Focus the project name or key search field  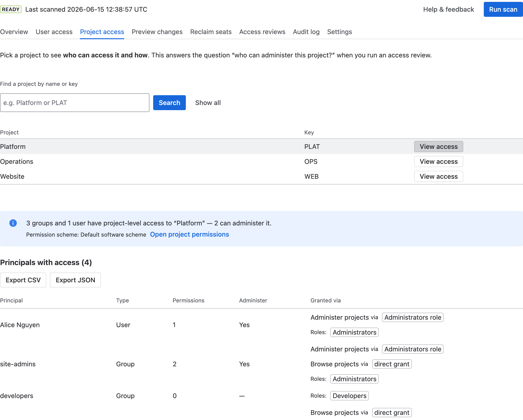(x=75, y=103)
